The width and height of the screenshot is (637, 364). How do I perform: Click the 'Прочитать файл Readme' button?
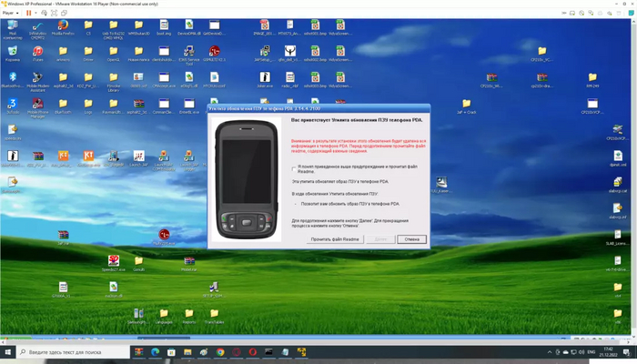click(x=336, y=238)
